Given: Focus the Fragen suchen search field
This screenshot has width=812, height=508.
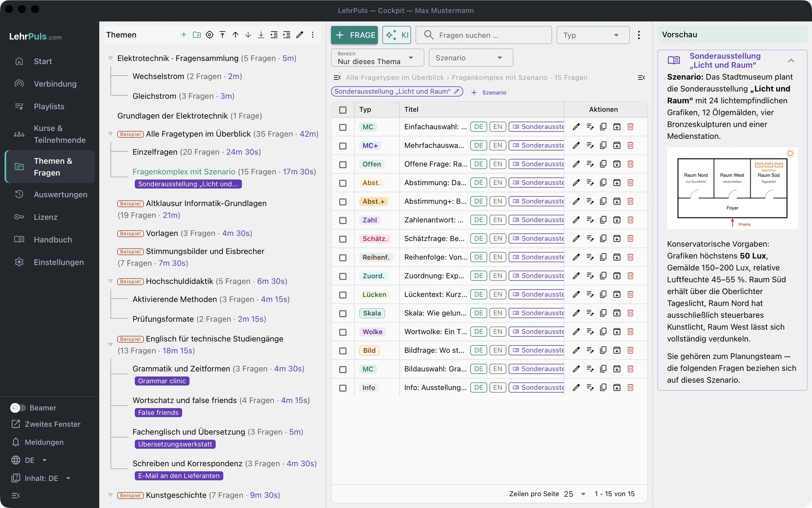Looking at the screenshot, I should point(484,35).
